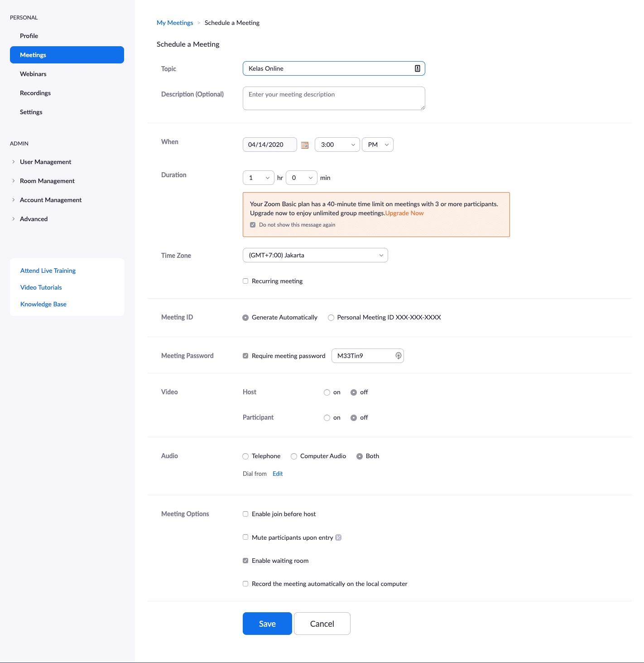This screenshot has width=644, height=663.
Task: Open the duration minutes dropdown
Action: (x=302, y=178)
